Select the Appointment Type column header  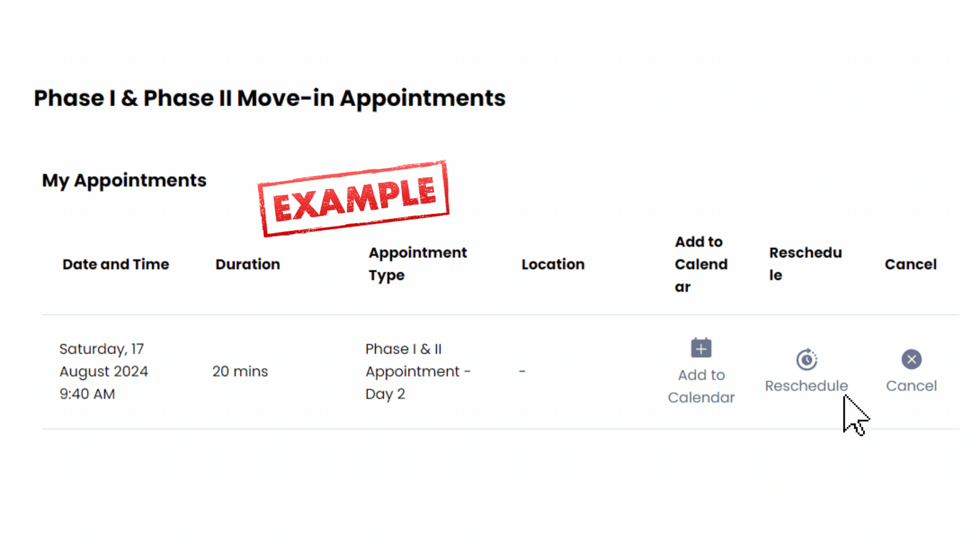[x=418, y=264]
